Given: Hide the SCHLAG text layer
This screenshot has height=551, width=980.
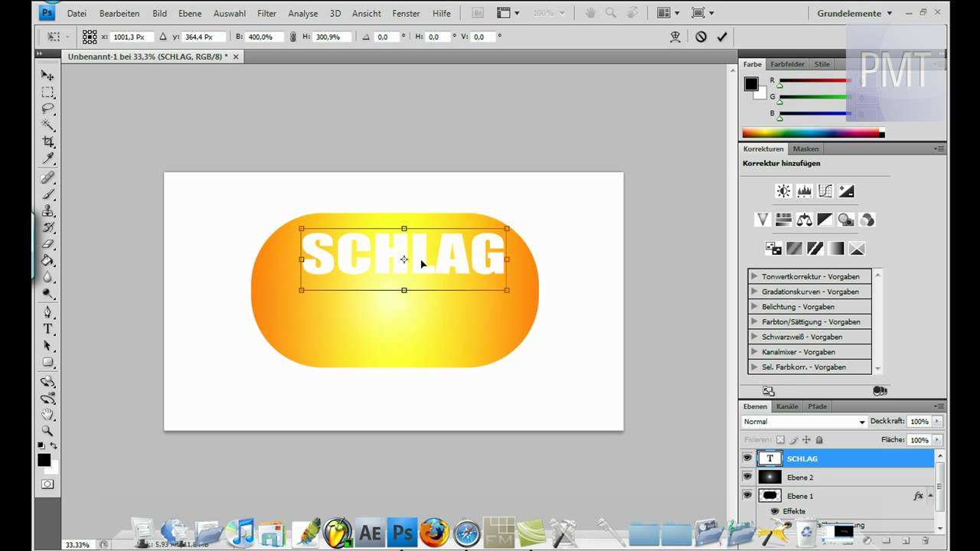Looking at the screenshot, I should (747, 458).
